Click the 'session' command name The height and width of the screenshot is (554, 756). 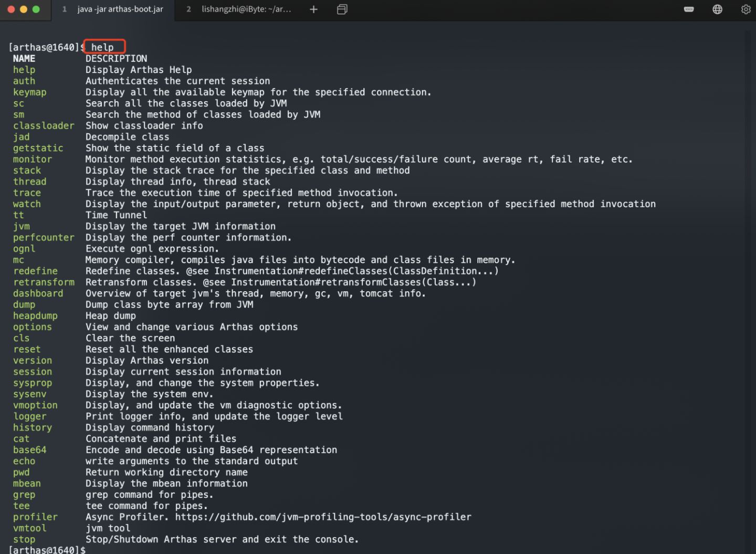[33, 372]
